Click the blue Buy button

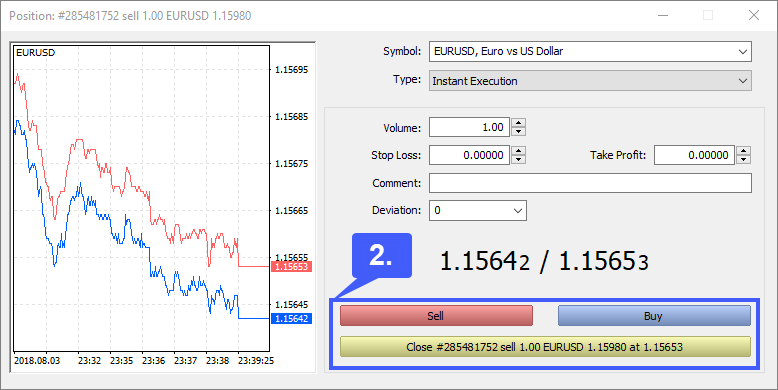[654, 316]
